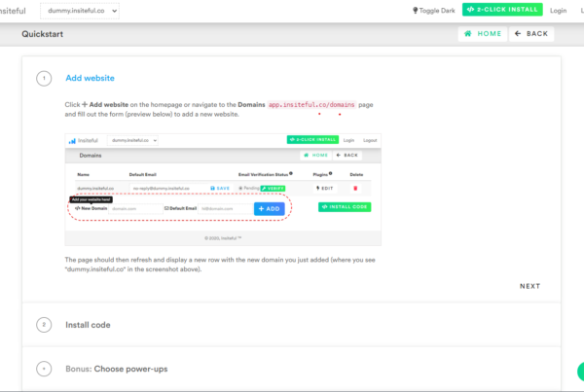
Task: Click NEXT to continue to step 2
Action: click(529, 286)
